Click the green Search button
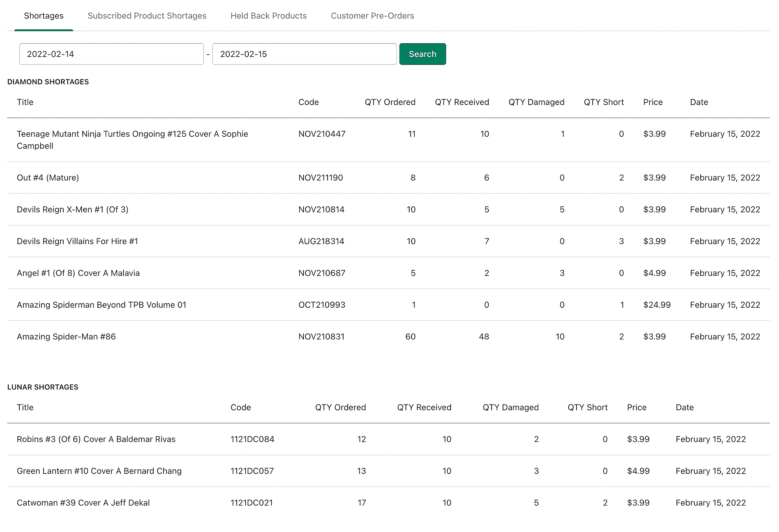779x532 pixels. pos(422,54)
